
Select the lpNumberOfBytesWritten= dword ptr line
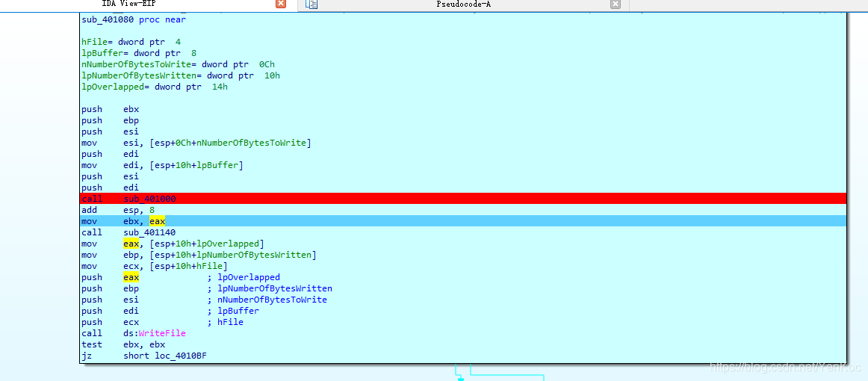tap(181, 75)
